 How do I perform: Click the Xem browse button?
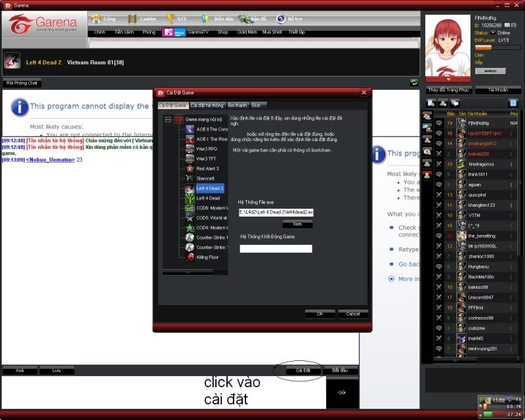297,224
